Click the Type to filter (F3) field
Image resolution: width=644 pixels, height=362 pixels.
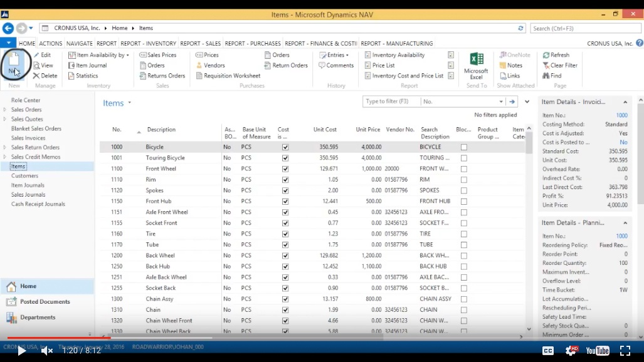coord(391,101)
